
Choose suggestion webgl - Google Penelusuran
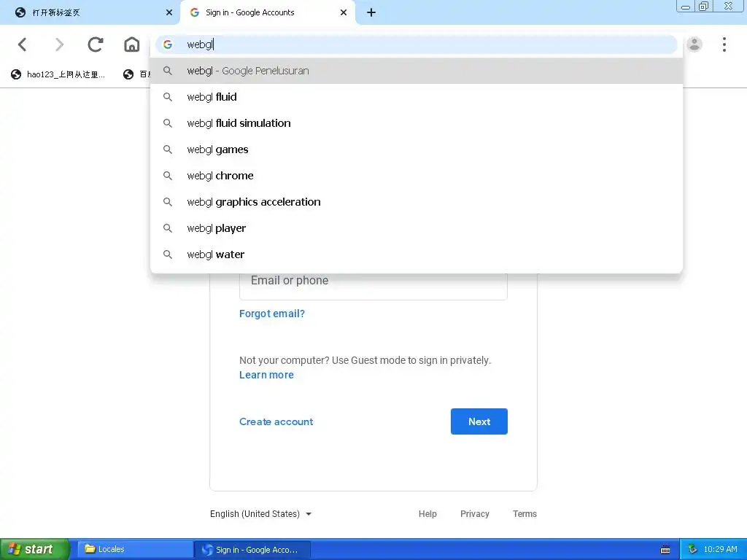pos(417,71)
